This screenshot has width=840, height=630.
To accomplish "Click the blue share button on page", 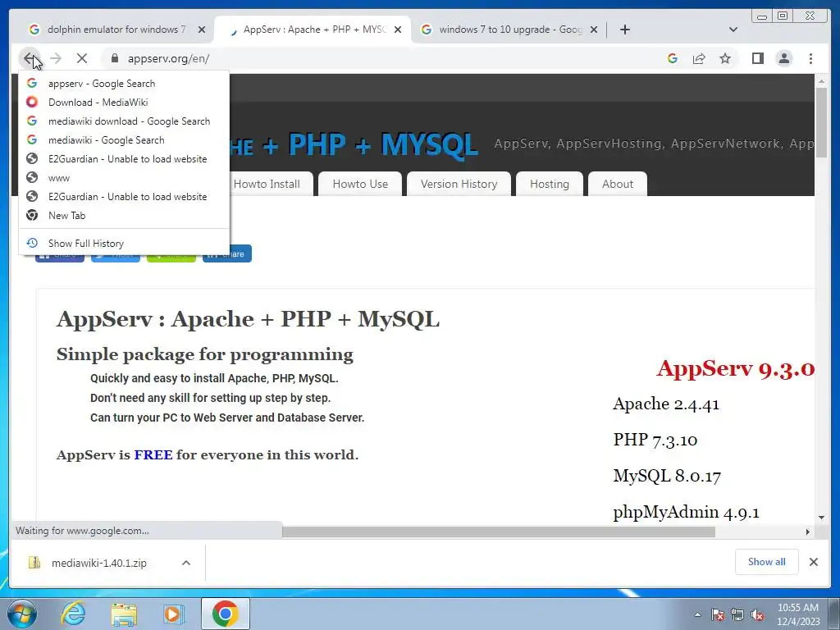I will coord(227,254).
